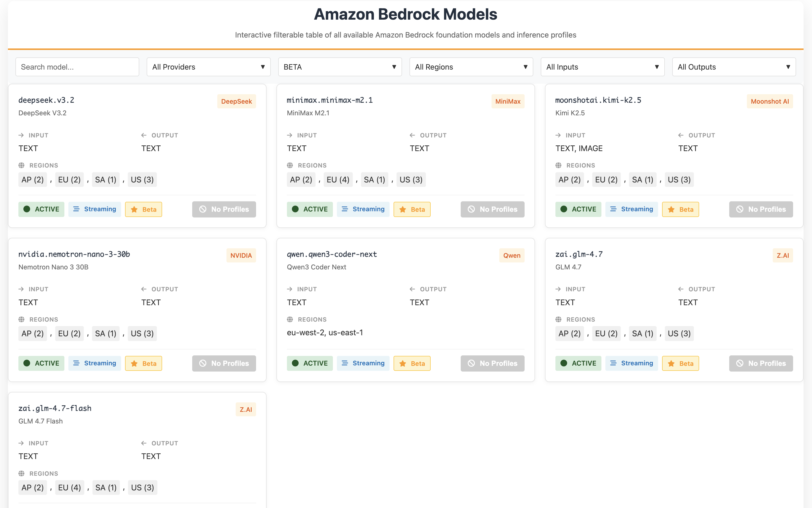
Task: Click Beta star icon on minimax card
Action: (403, 209)
